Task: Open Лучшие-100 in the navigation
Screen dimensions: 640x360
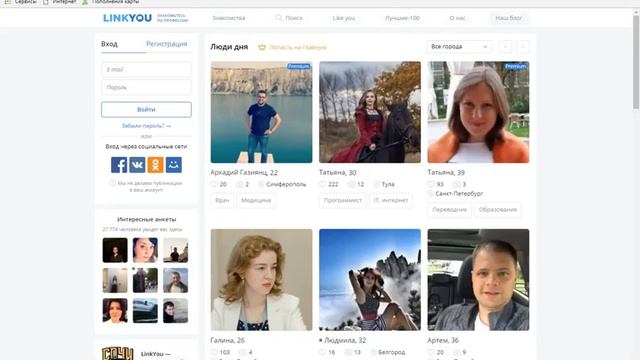Action: point(402,18)
